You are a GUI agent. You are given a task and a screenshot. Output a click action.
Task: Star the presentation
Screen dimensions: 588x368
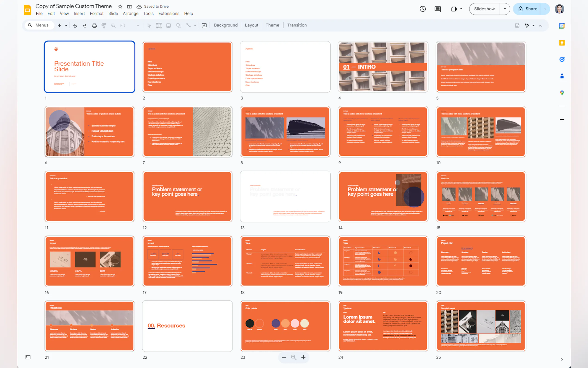[x=120, y=6]
